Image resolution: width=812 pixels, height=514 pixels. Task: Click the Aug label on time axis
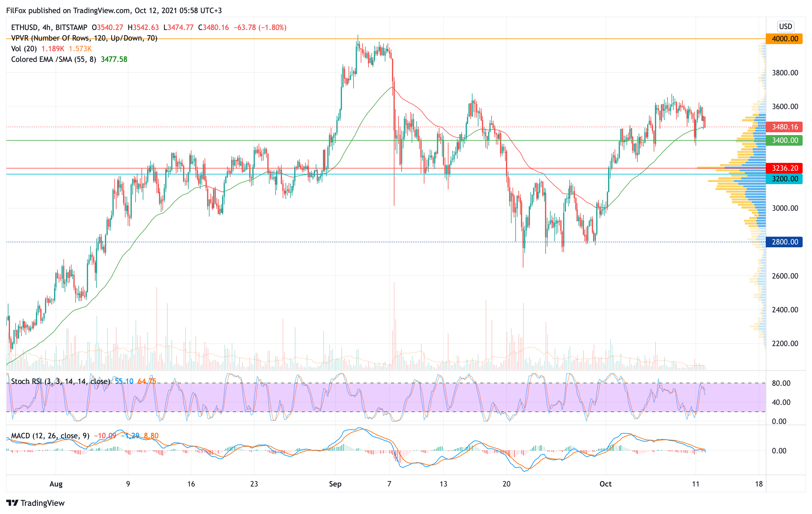point(56,484)
